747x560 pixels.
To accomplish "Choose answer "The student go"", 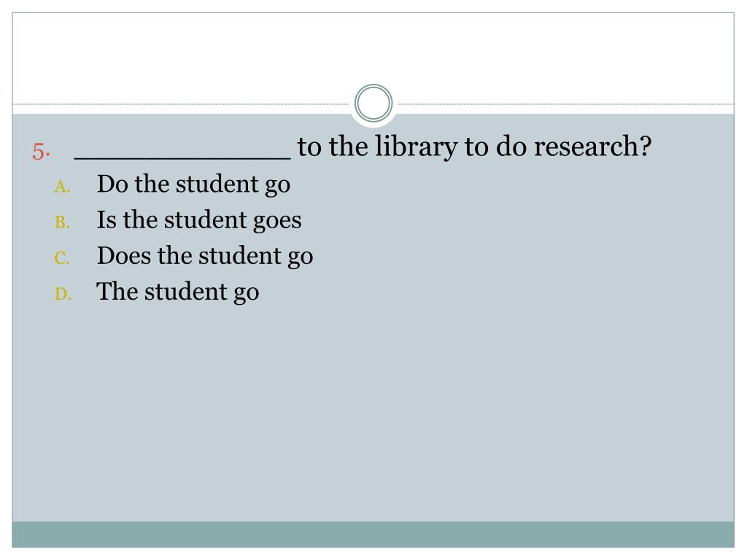I will (x=178, y=292).
